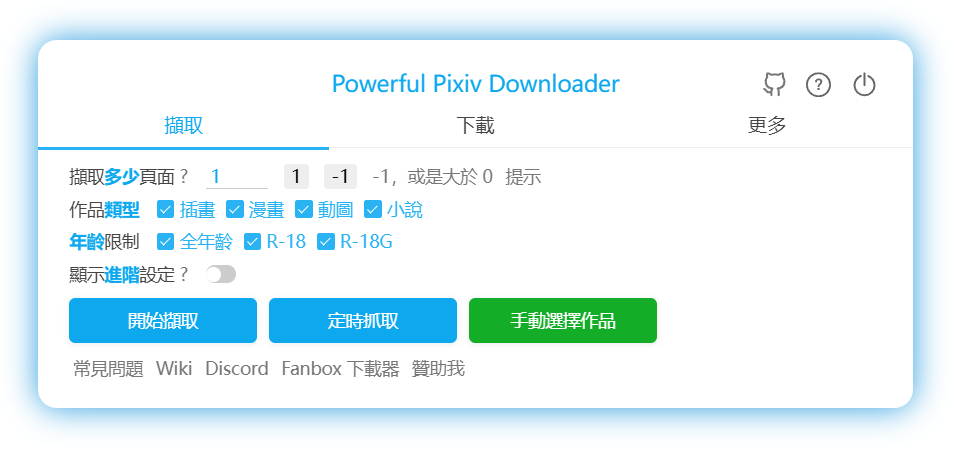Uncheck the 插畫 illustration checkbox
This screenshot has height=454, width=954.
coord(165,210)
